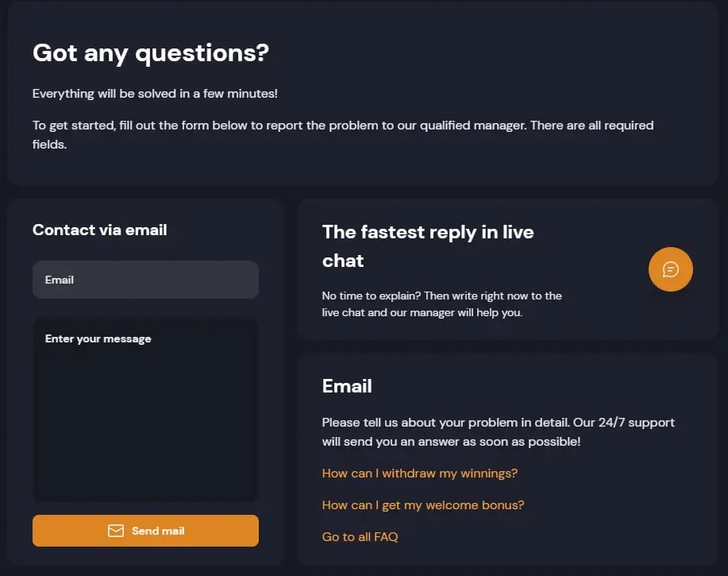Click the 'Email' placeholder text in the form
The height and width of the screenshot is (576, 728).
(x=60, y=280)
